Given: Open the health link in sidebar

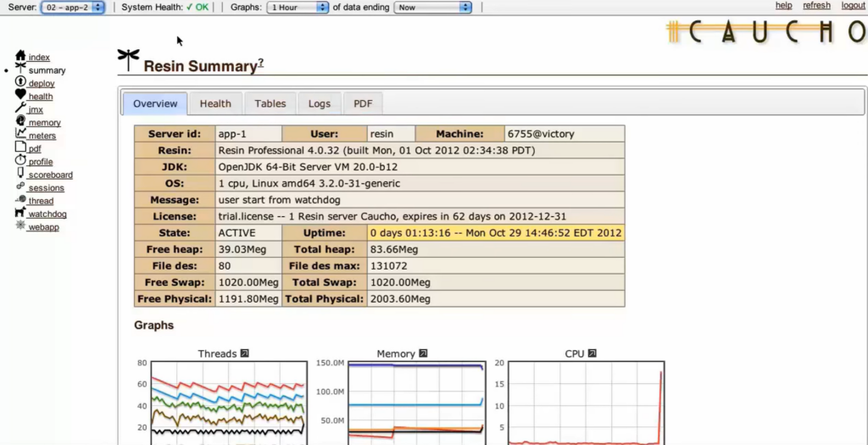Looking at the screenshot, I should point(41,97).
